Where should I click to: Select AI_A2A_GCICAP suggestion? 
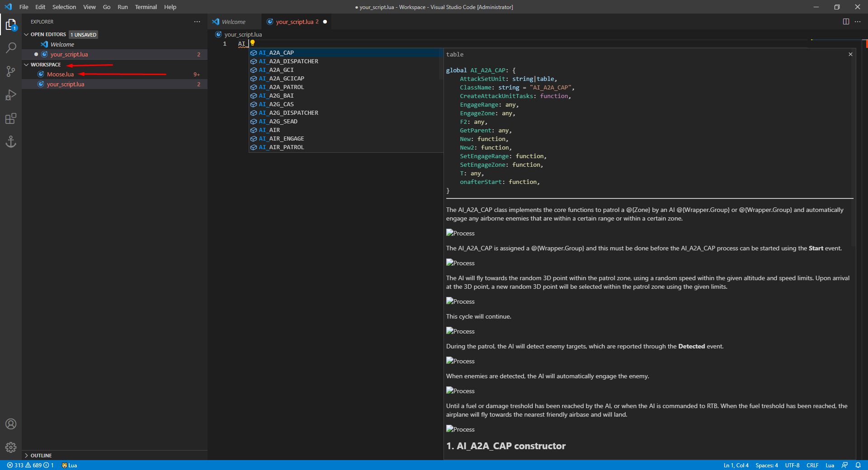(346, 79)
